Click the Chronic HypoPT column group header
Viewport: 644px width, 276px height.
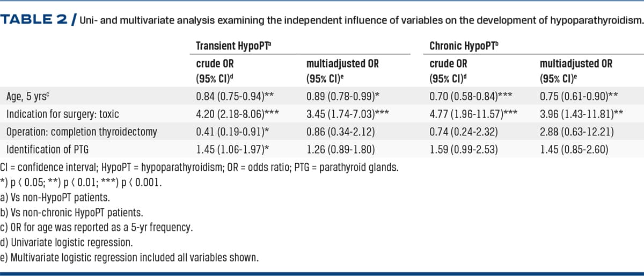click(x=458, y=46)
